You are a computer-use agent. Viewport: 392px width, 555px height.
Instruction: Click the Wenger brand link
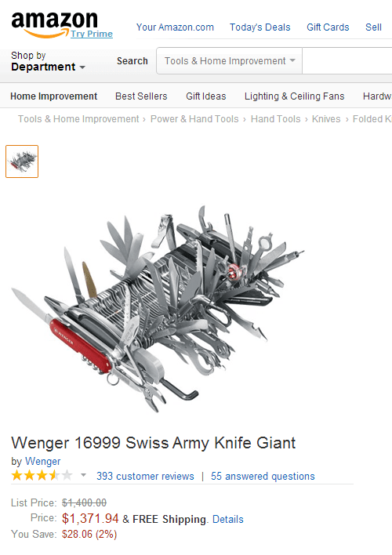point(43,461)
